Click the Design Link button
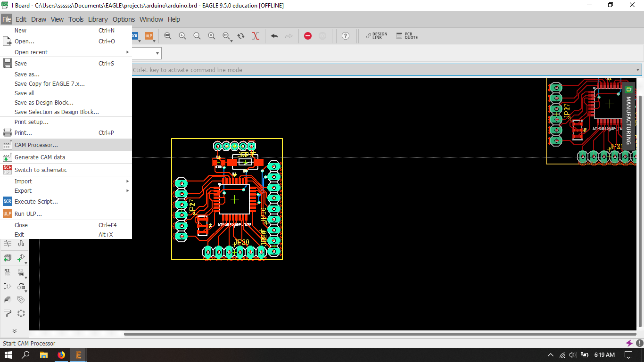Viewport: 644px width, 362px height. [377, 36]
